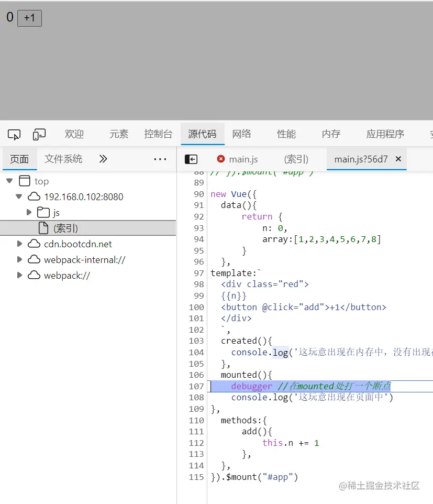Select webpack:// in the tree
The width and height of the screenshot is (433, 504).
click(67, 276)
